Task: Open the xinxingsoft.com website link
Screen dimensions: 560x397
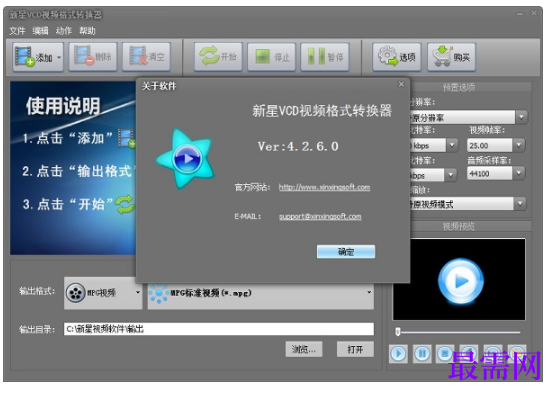Action: [x=324, y=187]
